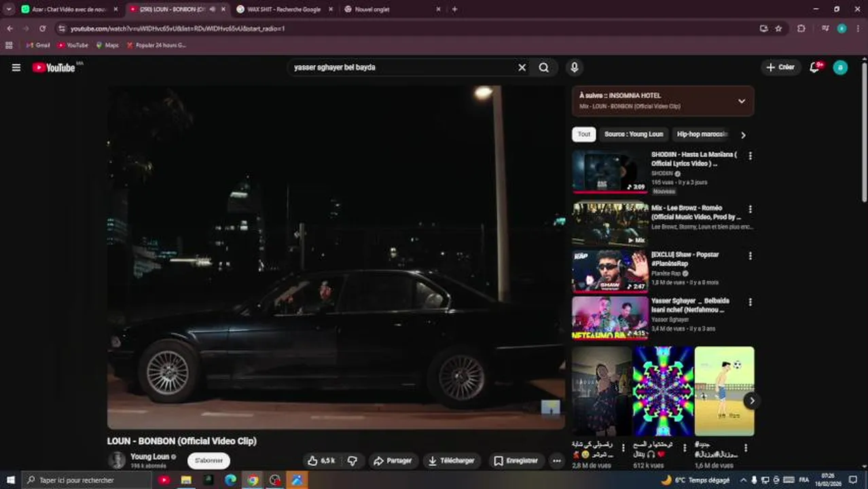Open options for Shaw - Popstar video
The image size is (868, 489).
click(x=751, y=256)
